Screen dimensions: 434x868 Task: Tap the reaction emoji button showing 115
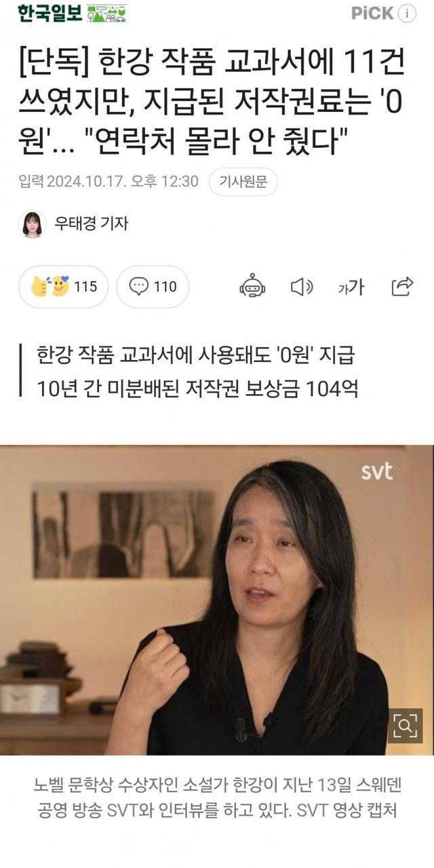(64, 287)
